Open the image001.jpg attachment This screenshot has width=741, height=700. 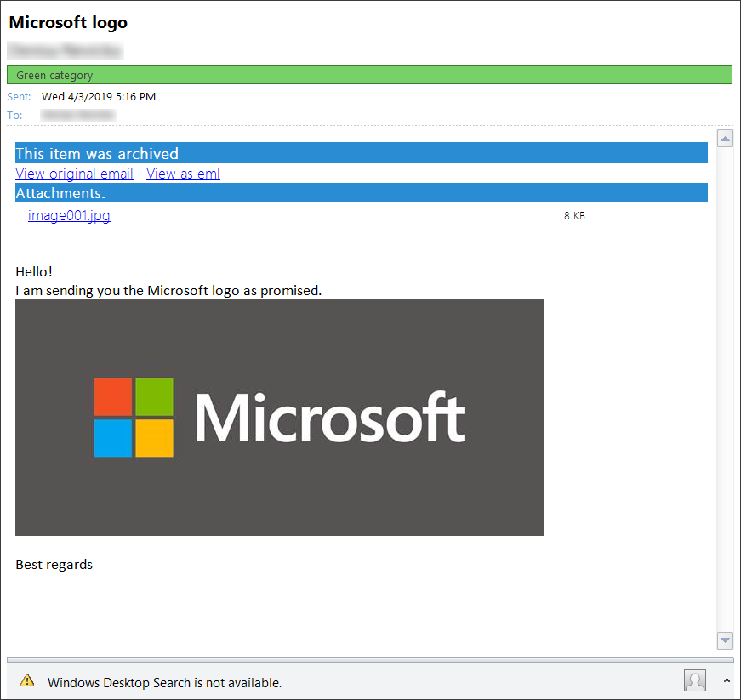point(69,215)
